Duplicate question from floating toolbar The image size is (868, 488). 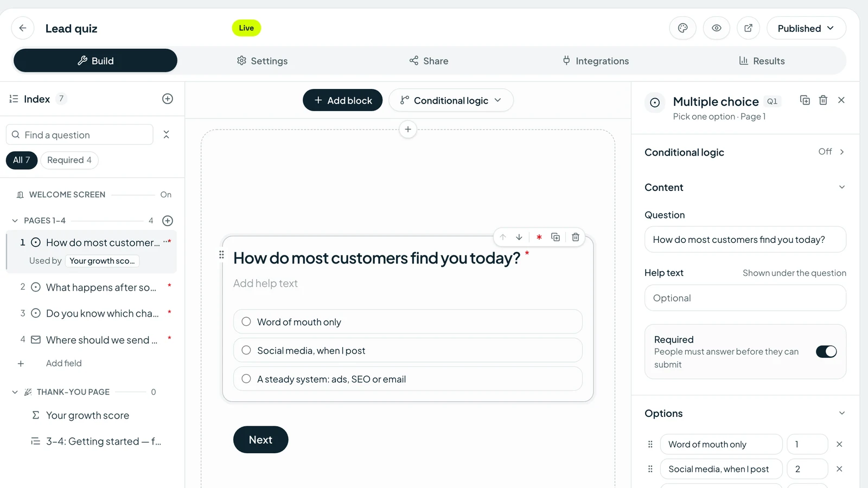(556, 237)
